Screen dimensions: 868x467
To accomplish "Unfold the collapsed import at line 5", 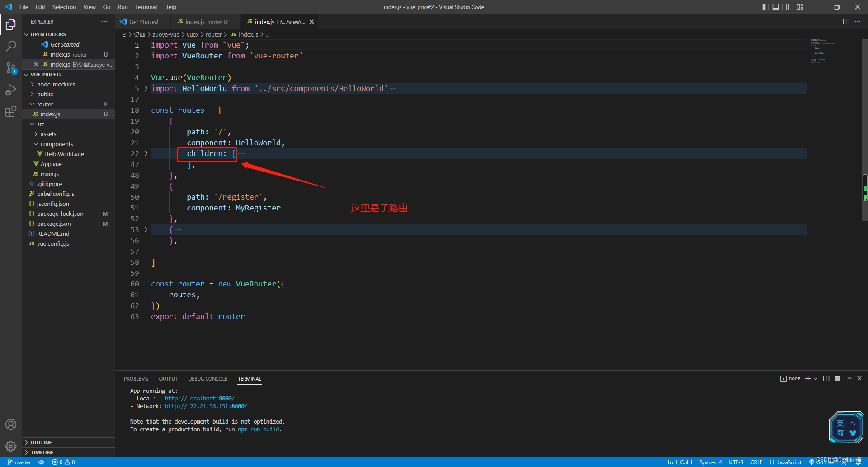I will (x=146, y=88).
